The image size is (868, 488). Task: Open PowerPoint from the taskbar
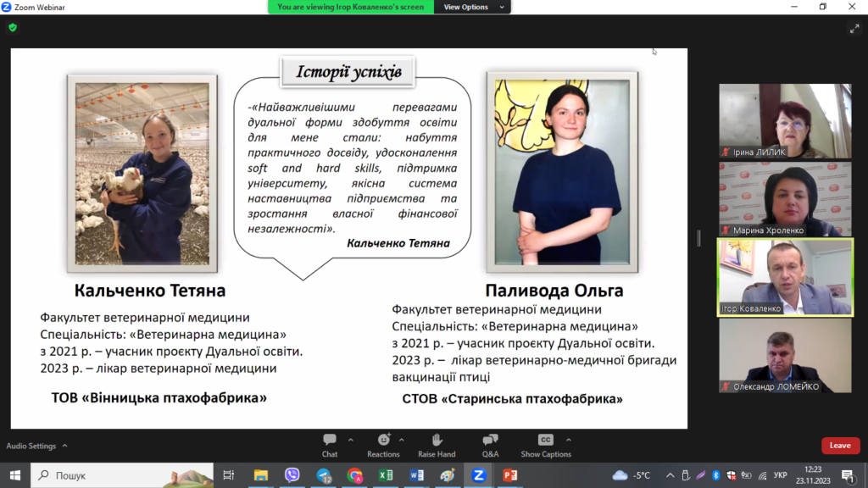point(509,475)
